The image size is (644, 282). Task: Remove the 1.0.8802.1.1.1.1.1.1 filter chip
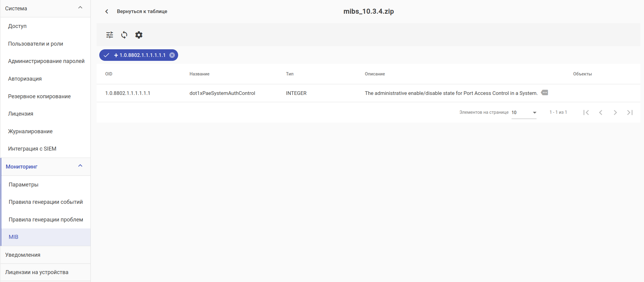(x=172, y=55)
